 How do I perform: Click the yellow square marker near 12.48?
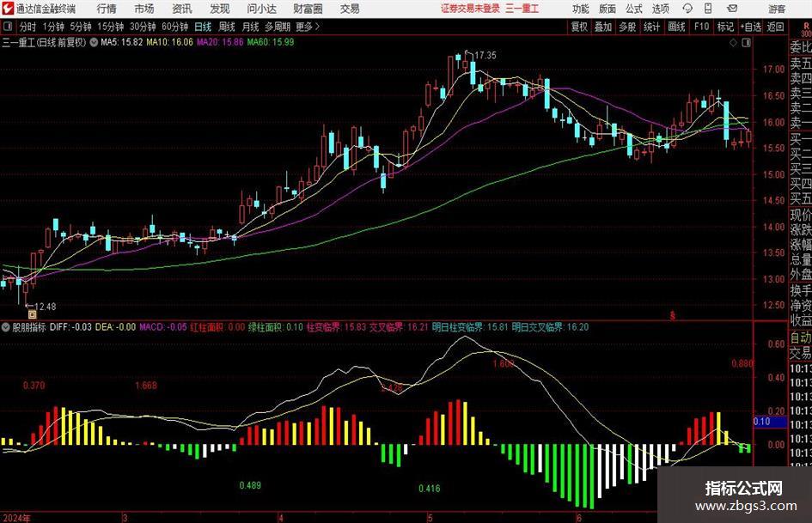[32, 313]
